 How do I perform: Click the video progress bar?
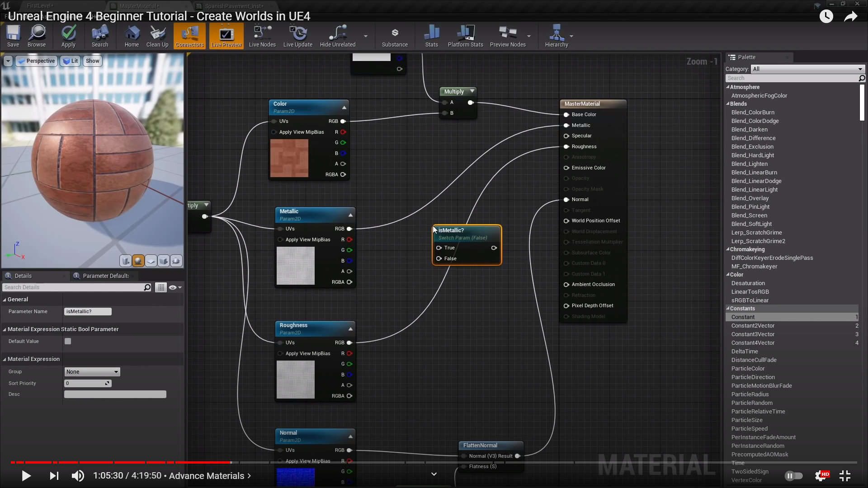[434, 462]
